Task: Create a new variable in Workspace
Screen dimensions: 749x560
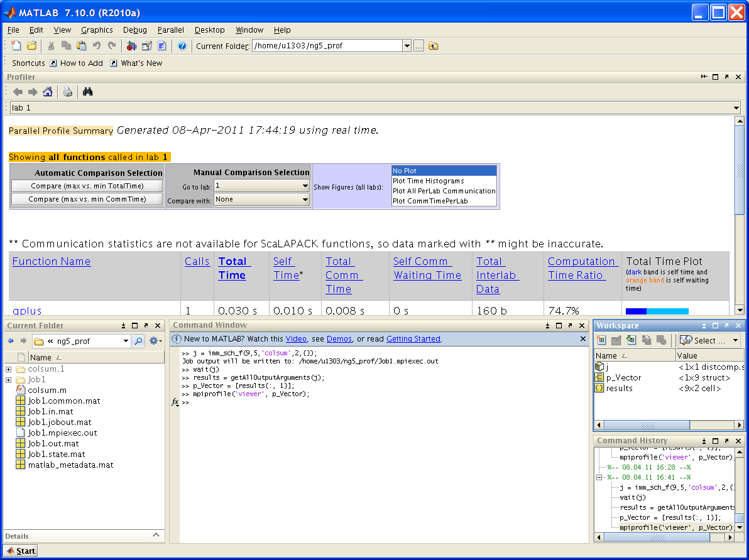Action: tap(601, 340)
